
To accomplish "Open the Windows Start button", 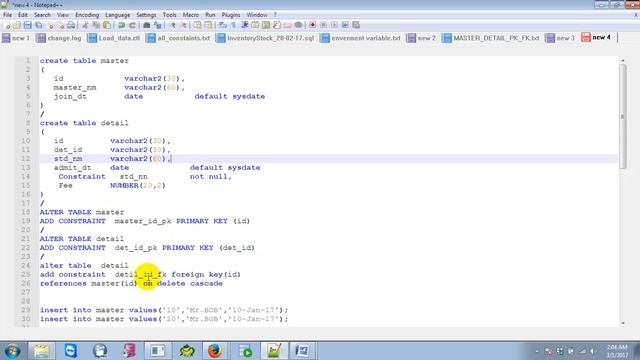I will [x=12, y=351].
